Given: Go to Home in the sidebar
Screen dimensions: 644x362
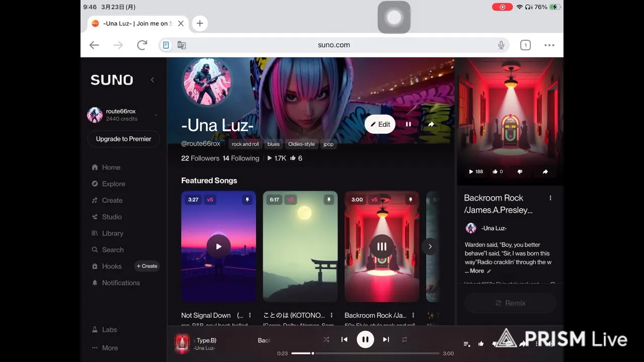Looking at the screenshot, I should [x=106, y=167].
